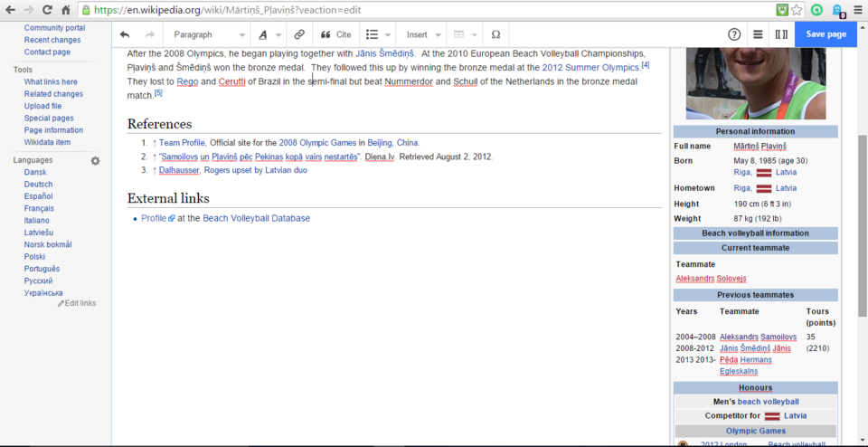
Task: Click the Beijing link in reference 1
Action: click(379, 142)
